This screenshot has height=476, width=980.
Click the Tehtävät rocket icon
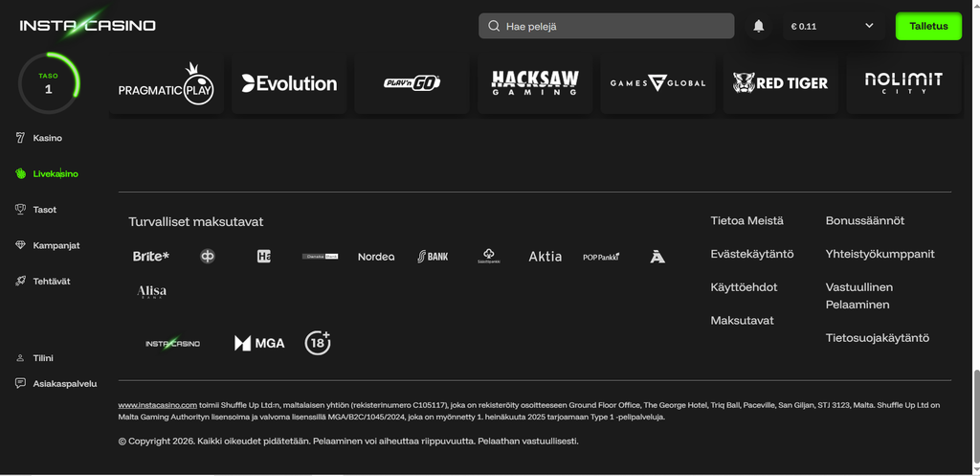click(20, 282)
